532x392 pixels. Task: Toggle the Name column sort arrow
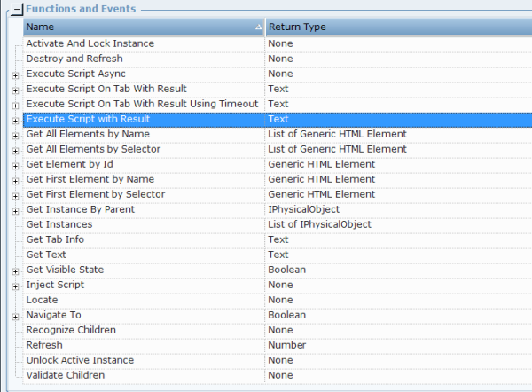point(259,27)
